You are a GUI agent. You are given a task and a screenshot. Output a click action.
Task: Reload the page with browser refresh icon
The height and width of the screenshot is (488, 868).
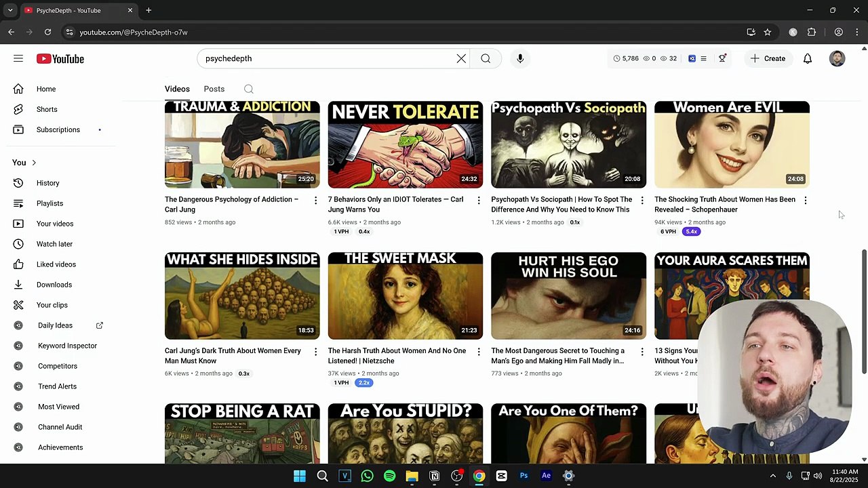pos(47,32)
